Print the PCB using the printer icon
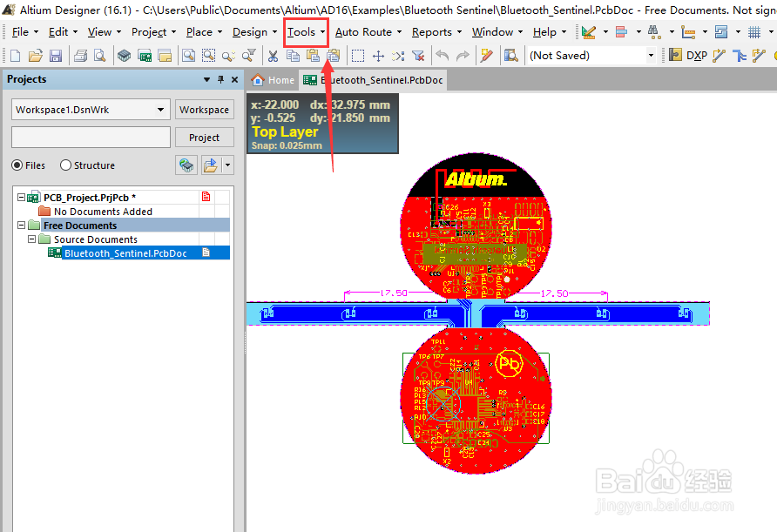777x532 pixels. click(80, 56)
